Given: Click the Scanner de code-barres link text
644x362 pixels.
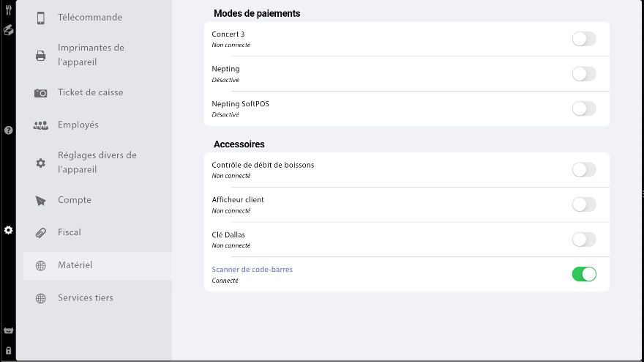Looking at the screenshot, I should click(252, 270).
